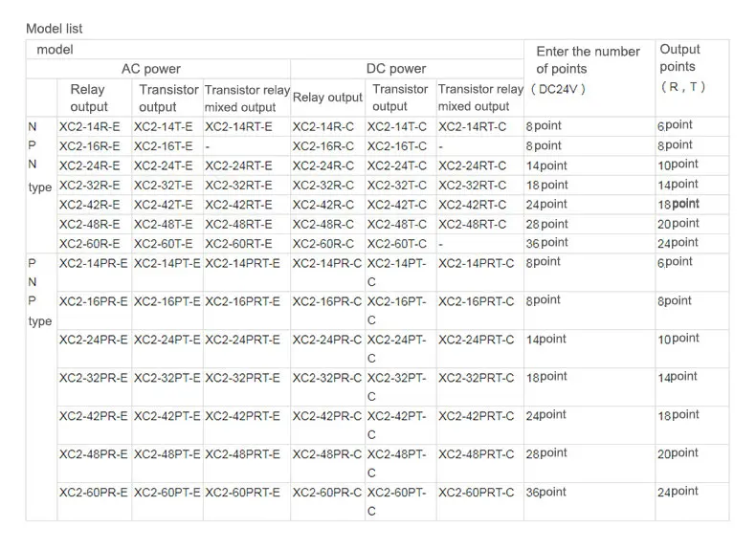The image size is (756, 550).
Task: Click the Model list title text
Action: point(55,29)
